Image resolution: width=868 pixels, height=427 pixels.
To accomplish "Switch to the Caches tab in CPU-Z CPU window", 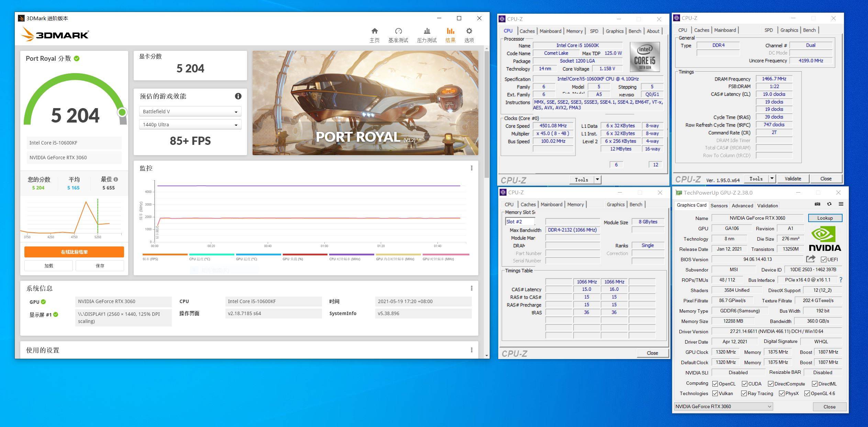I will (527, 31).
